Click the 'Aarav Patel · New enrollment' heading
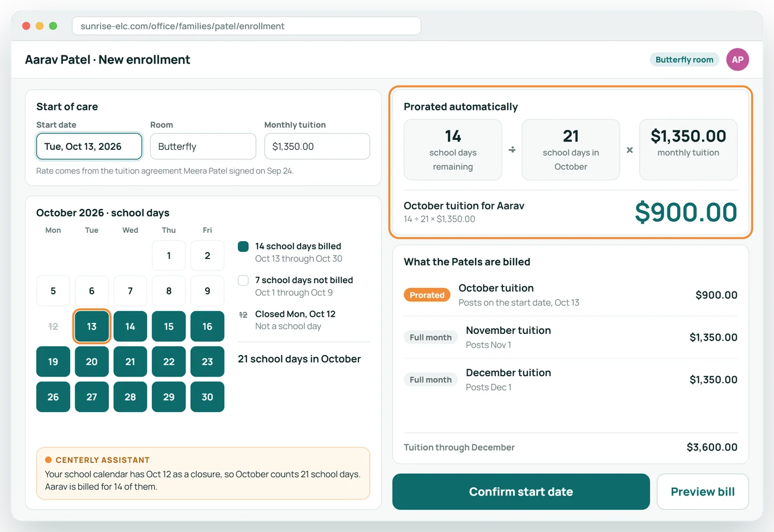The height and width of the screenshot is (532, 774). (x=108, y=60)
